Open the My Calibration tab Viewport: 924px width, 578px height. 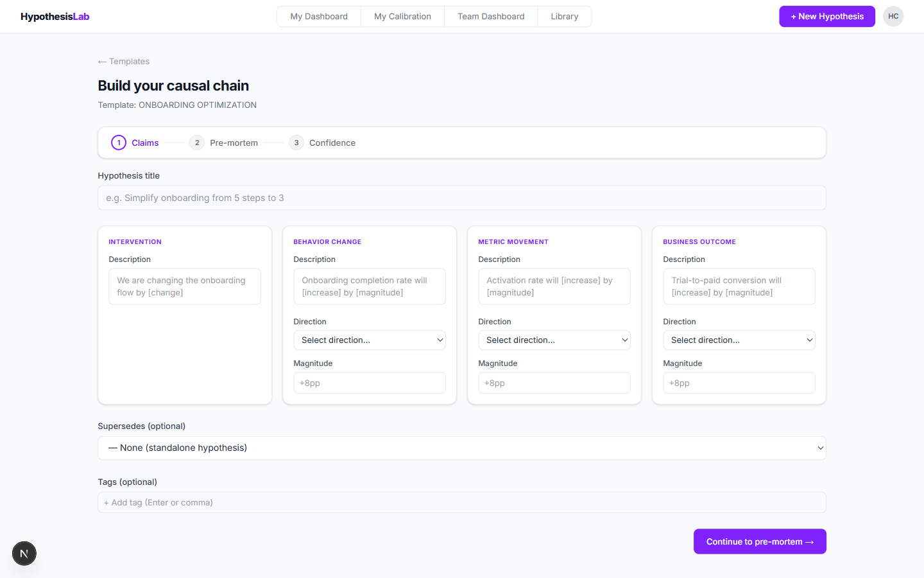tap(402, 17)
